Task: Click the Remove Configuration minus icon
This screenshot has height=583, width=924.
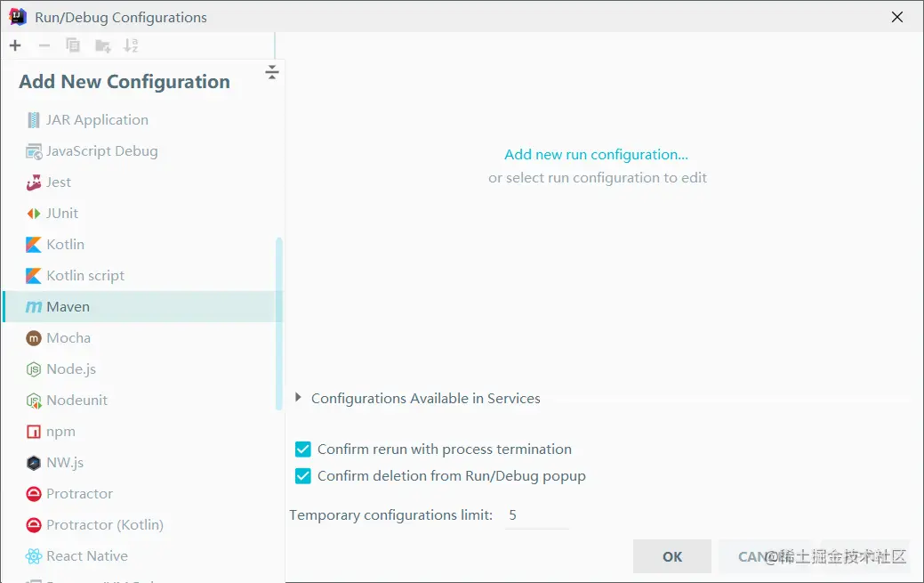Action: click(x=44, y=45)
